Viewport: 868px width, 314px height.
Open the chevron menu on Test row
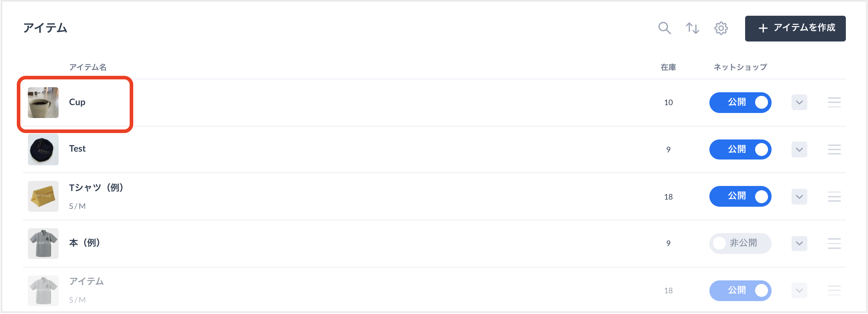coord(799,149)
